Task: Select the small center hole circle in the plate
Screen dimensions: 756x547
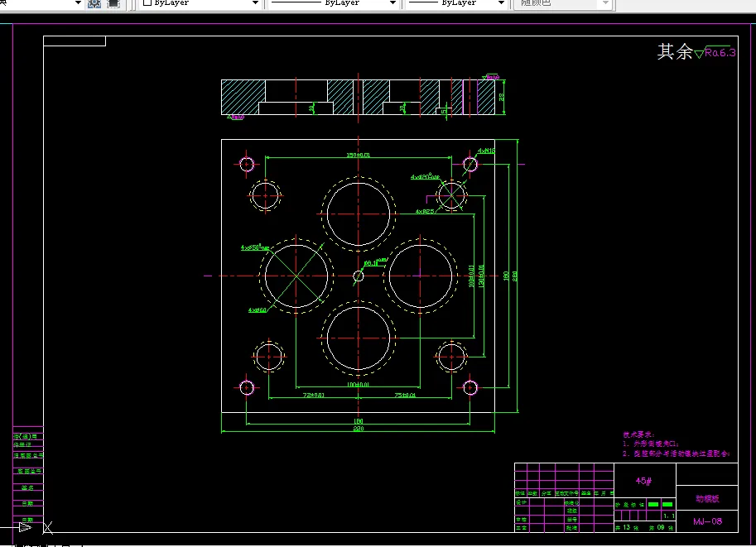Action: coord(359,276)
